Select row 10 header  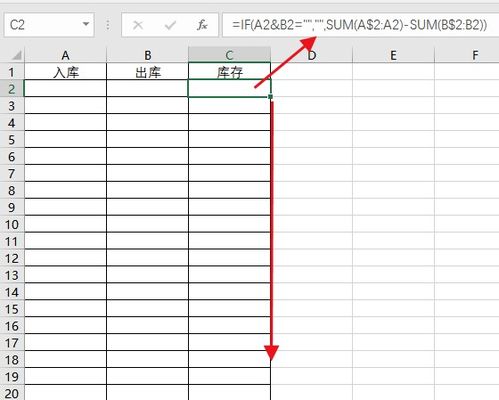tap(12, 224)
